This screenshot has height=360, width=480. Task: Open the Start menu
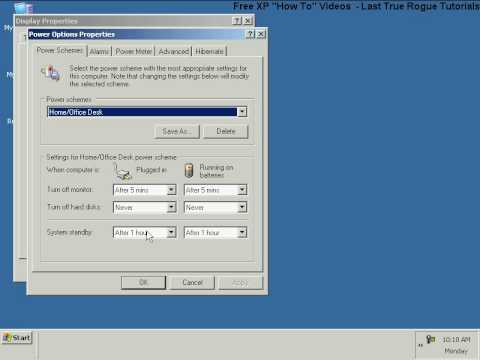click(17, 338)
